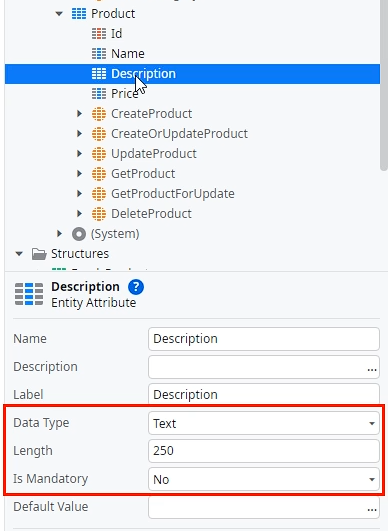Expand the CreateOrUpdateProduct action
This screenshot has height=531, width=388.
click(79, 134)
